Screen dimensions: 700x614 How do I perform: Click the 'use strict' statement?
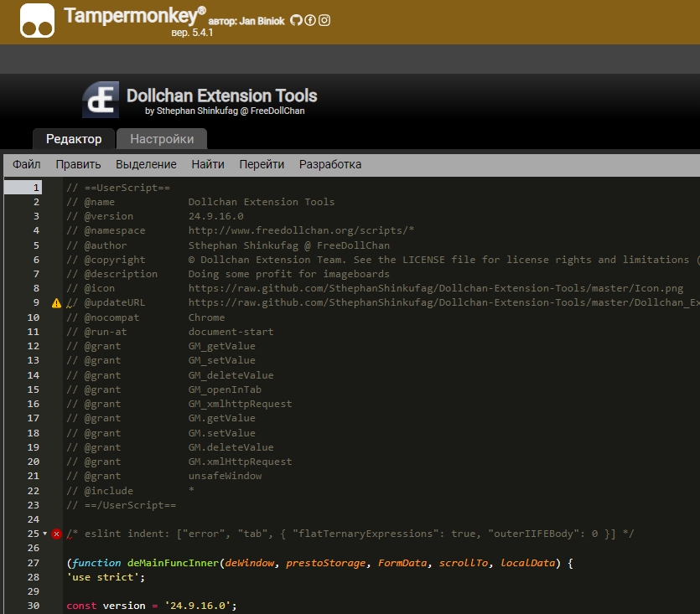point(106,577)
